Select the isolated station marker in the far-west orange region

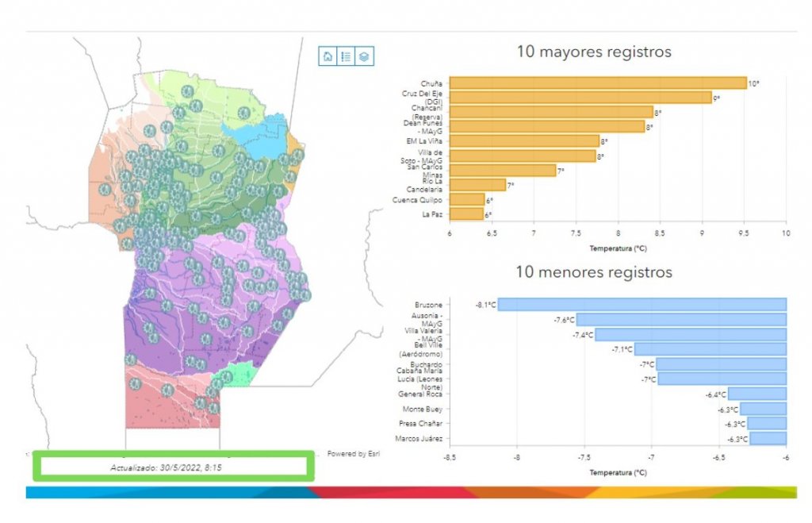click(x=105, y=190)
